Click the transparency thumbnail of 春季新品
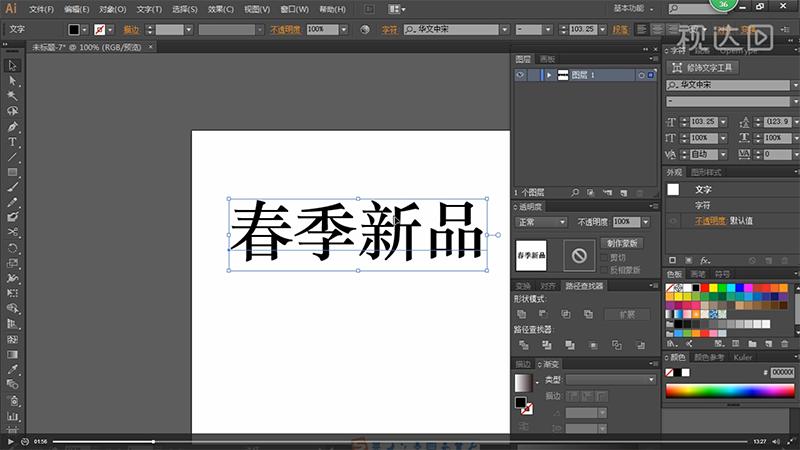Viewport: 800px width, 450px height. click(531, 256)
